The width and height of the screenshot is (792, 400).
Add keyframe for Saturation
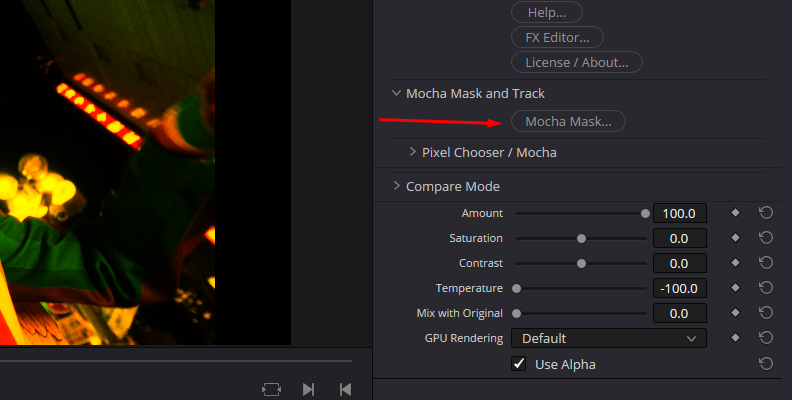point(735,237)
